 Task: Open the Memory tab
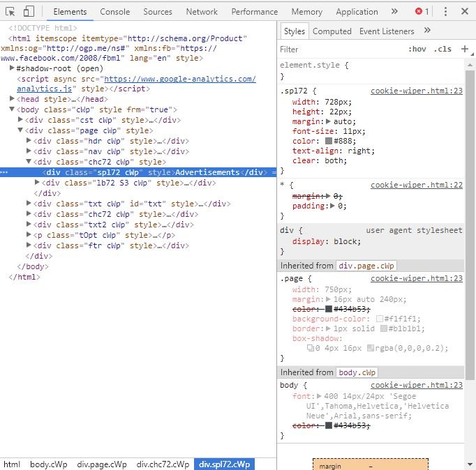click(x=307, y=12)
